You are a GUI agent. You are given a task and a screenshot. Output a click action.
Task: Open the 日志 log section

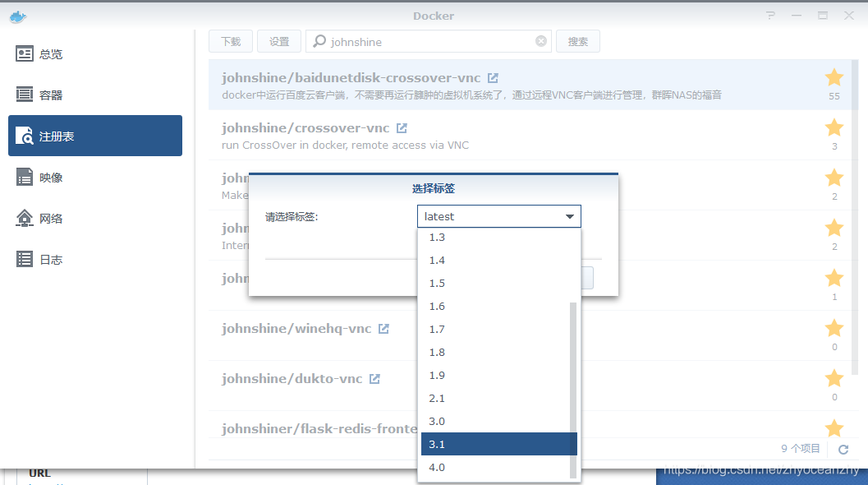coord(95,260)
